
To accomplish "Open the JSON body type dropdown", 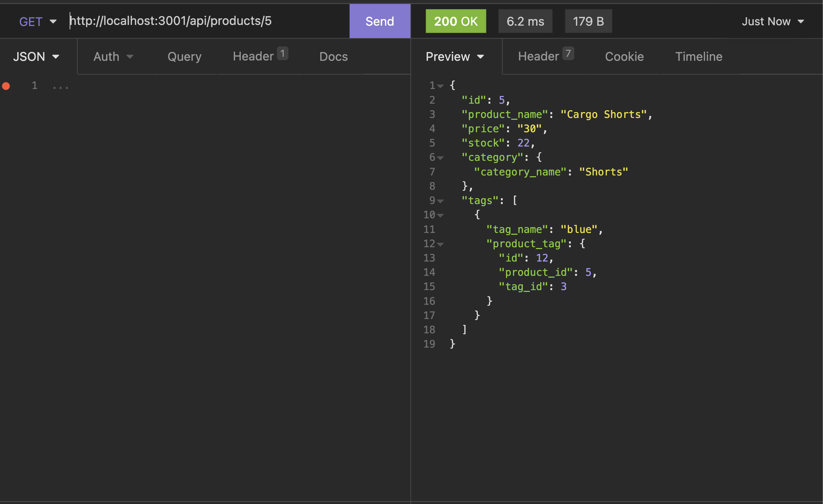I will [x=36, y=56].
